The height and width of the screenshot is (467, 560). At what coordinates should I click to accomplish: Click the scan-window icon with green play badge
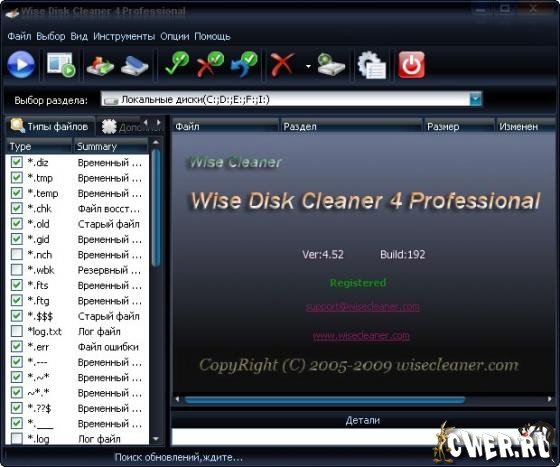(x=61, y=65)
